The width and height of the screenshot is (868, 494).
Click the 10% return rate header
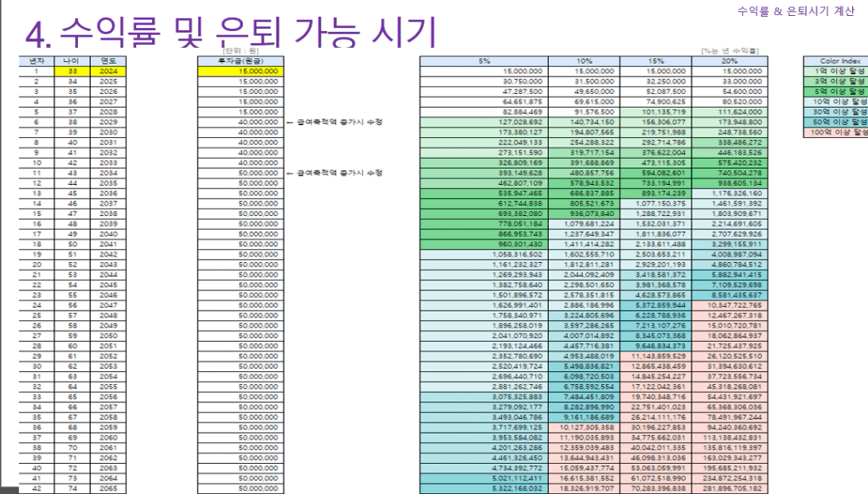584,61
